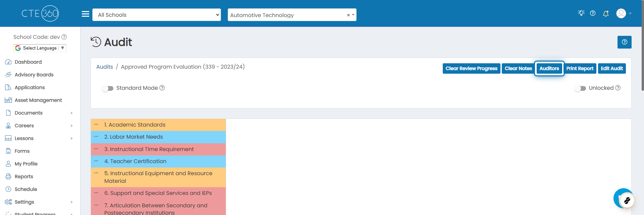Open the lightbulb tips icon

(581, 13)
